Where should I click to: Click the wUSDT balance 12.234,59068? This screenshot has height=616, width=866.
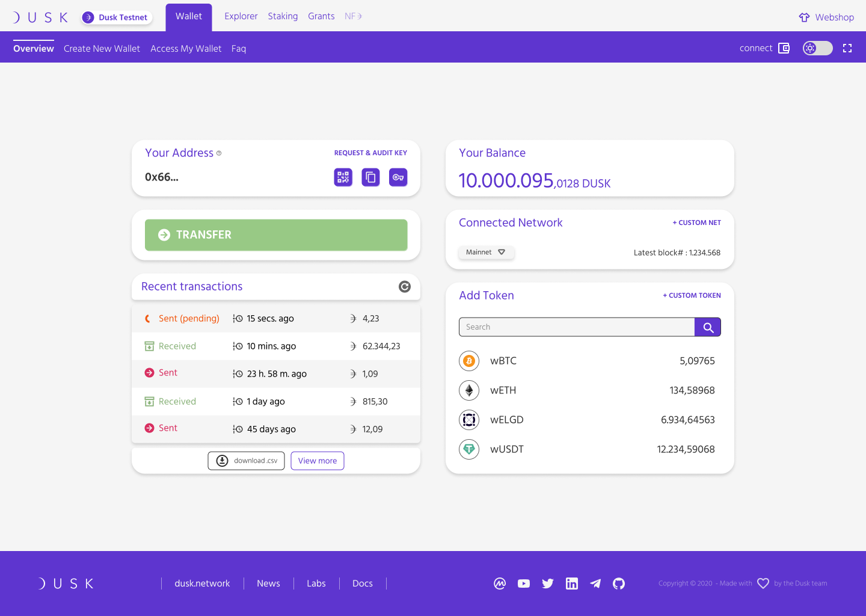(x=686, y=449)
